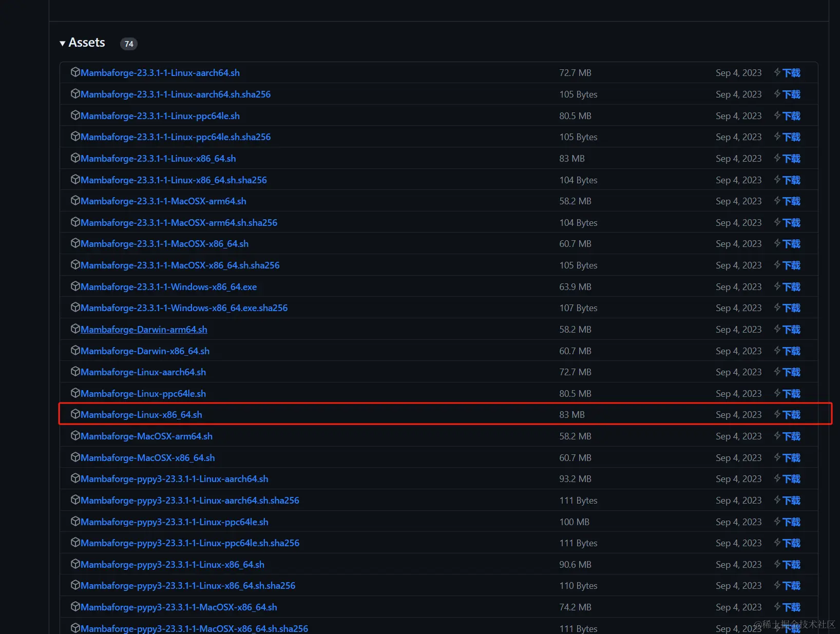This screenshot has width=840, height=634.
Task: Open the Mambaforge-Linux-ppc64le.sh file link
Action: [x=143, y=394]
